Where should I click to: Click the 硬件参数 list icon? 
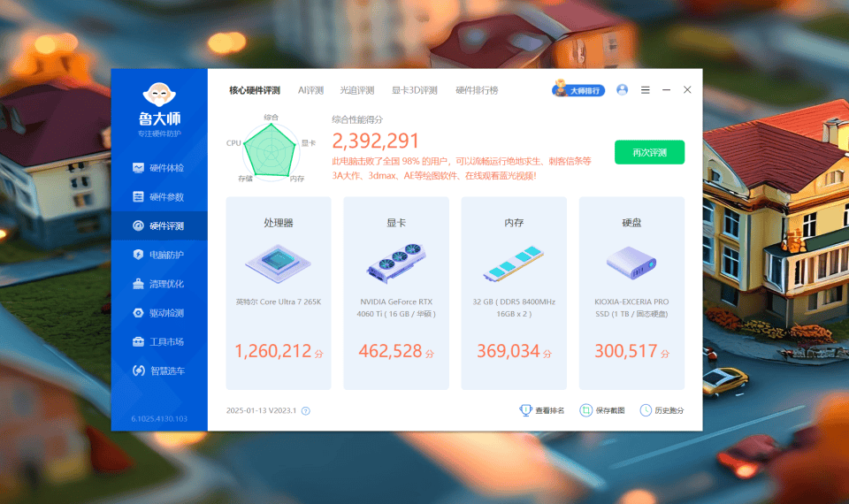point(138,196)
